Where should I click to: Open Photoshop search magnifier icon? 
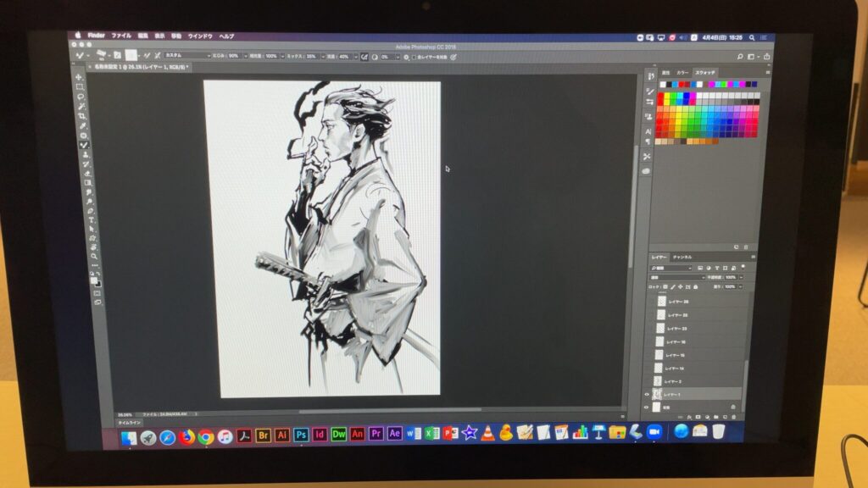click(x=739, y=57)
